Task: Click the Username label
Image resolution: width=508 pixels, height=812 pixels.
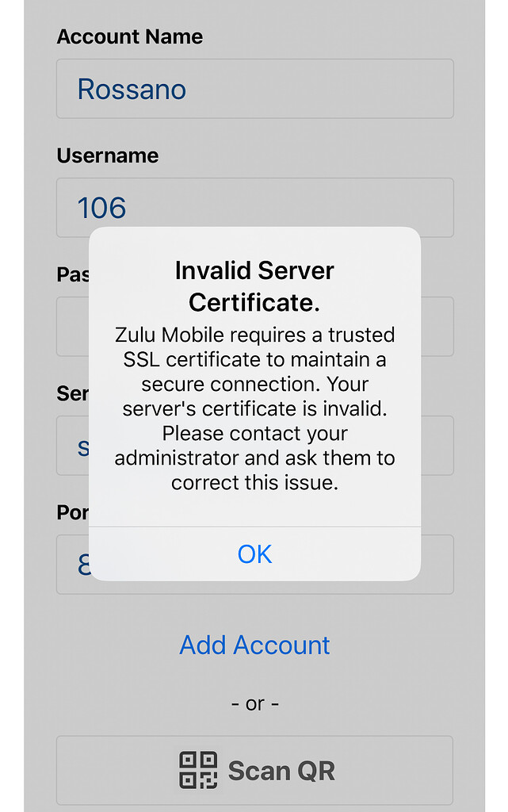Action: [108, 156]
